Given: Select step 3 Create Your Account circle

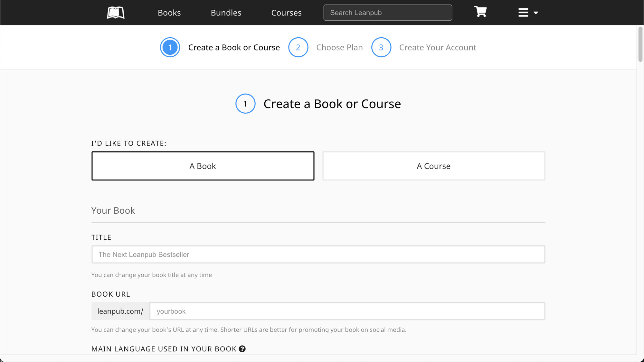Looking at the screenshot, I should [381, 47].
